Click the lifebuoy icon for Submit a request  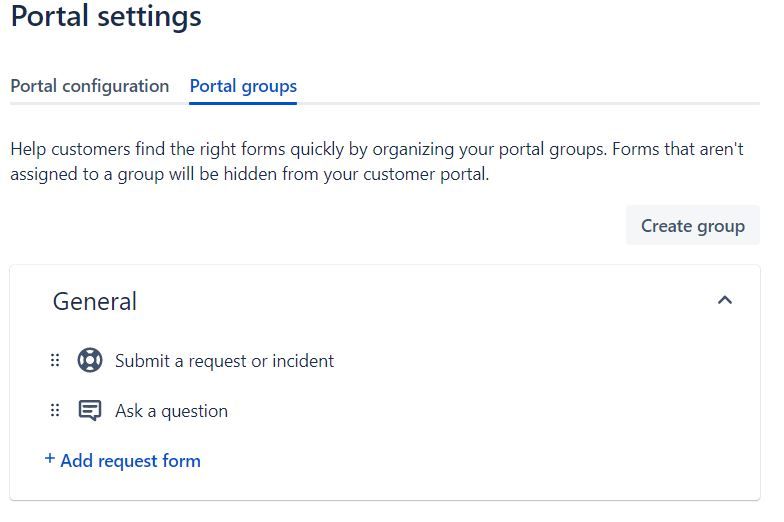click(x=90, y=361)
